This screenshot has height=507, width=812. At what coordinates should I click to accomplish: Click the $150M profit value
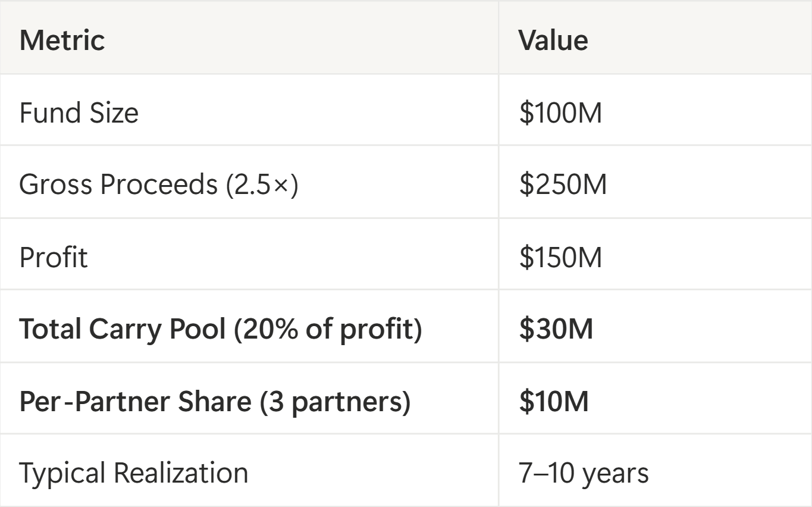pyautogui.click(x=560, y=257)
